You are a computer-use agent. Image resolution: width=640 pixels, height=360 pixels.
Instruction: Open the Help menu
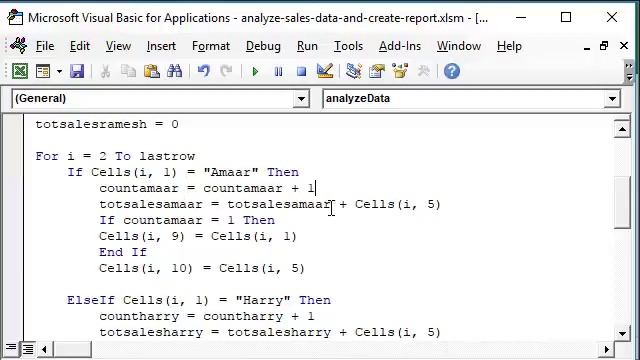coord(509,46)
